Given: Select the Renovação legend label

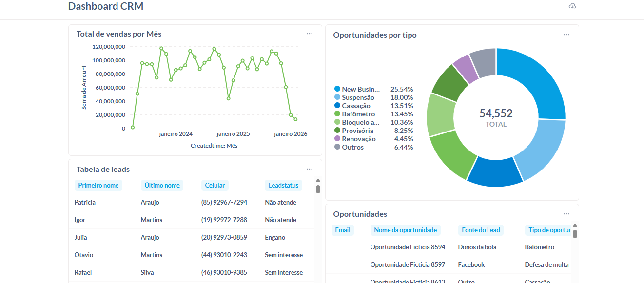Looking at the screenshot, I should coord(359,139).
